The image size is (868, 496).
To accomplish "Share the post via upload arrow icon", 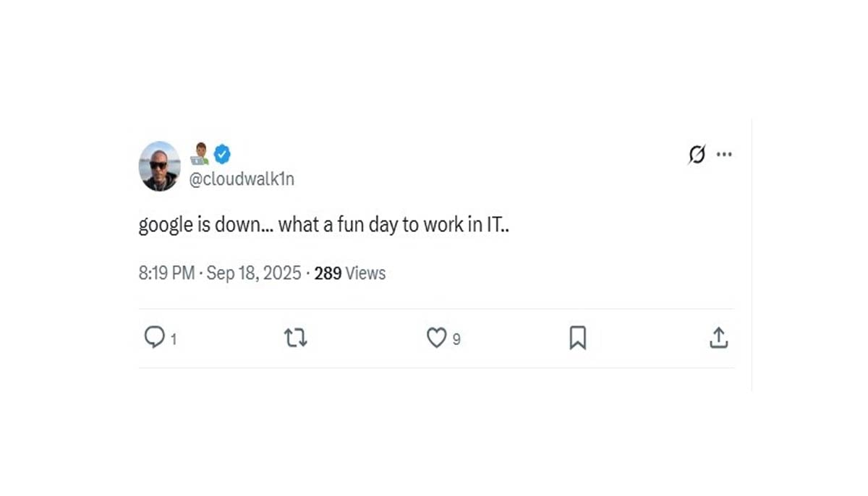I will point(718,337).
